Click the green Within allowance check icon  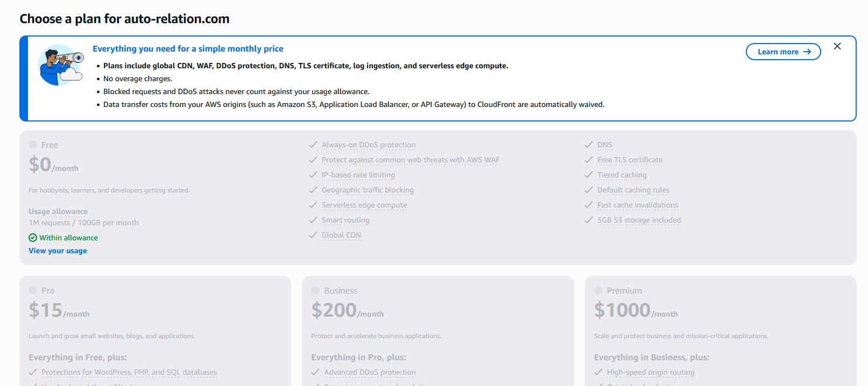(x=33, y=238)
